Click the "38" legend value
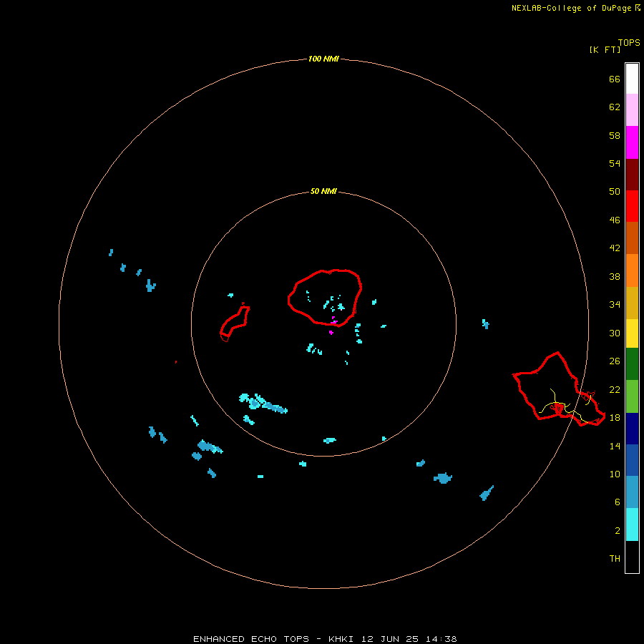The width and height of the screenshot is (644, 644). tap(615, 277)
